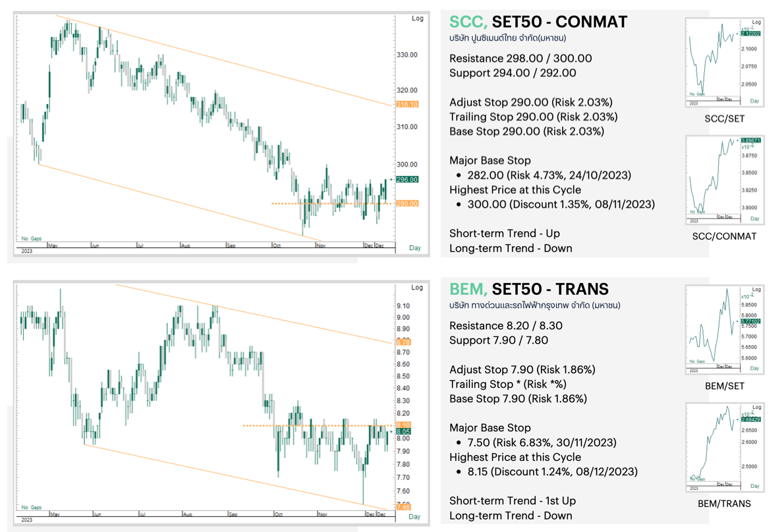Image resolution: width=784 pixels, height=532 pixels.
Task: Click SCC 'Long-term Trend - Down' text
Action: (x=511, y=248)
